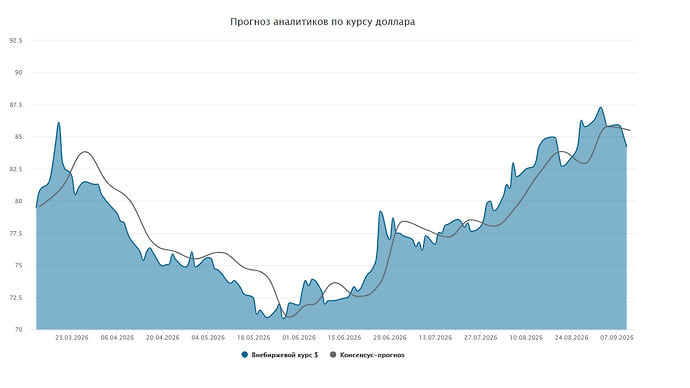Select the 06.04.2026 date label
This screenshot has height=388, width=690.
click(x=117, y=338)
